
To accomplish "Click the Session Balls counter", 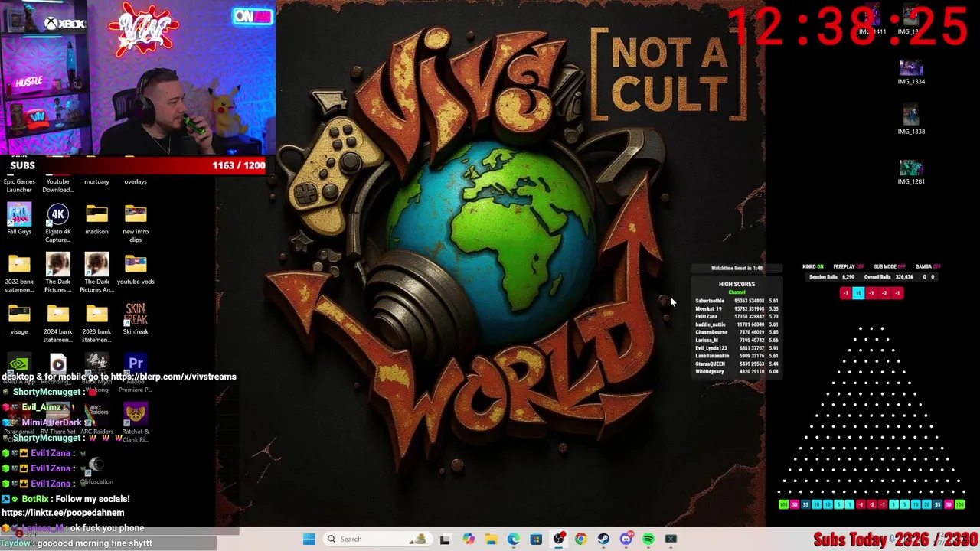I will point(831,276).
